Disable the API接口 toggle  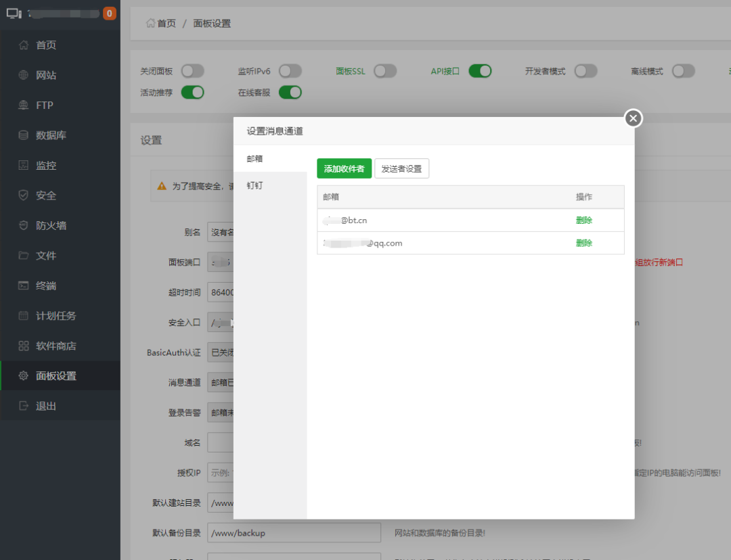tap(480, 71)
